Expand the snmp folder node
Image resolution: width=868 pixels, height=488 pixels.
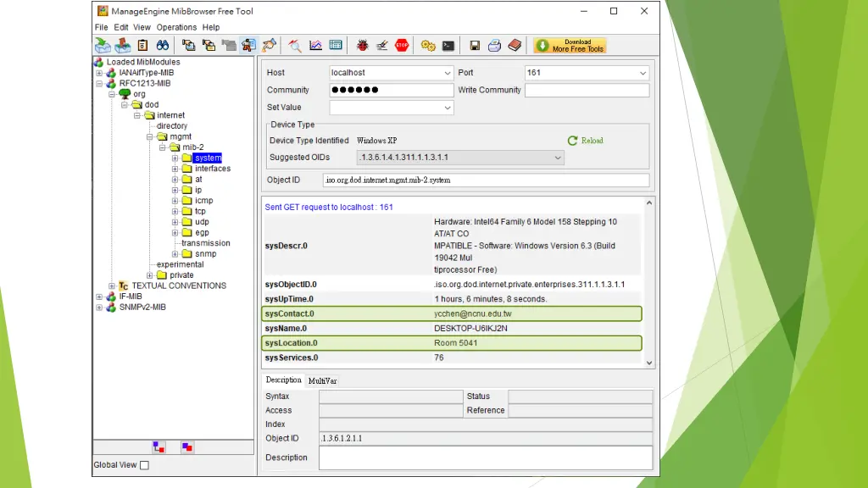click(175, 254)
